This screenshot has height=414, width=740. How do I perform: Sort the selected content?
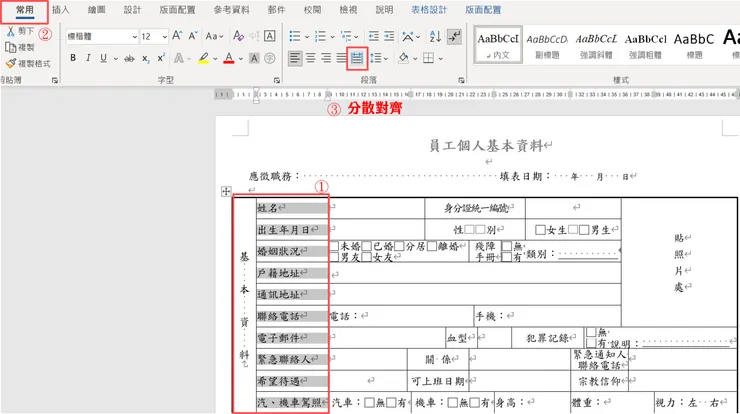tap(435, 36)
